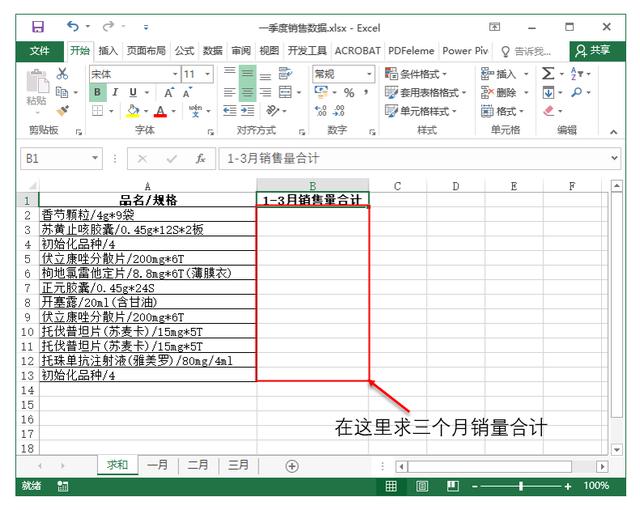The width and height of the screenshot is (640, 510).
Task: Collapse the ribbon with chevron arrow
Action: (613, 132)
